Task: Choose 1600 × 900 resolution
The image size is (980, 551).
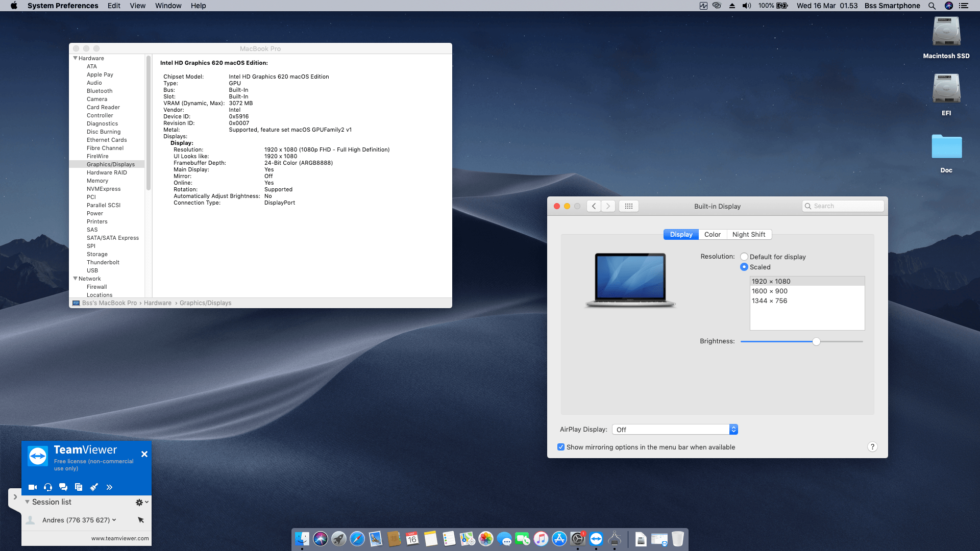Action: (807, 291)
